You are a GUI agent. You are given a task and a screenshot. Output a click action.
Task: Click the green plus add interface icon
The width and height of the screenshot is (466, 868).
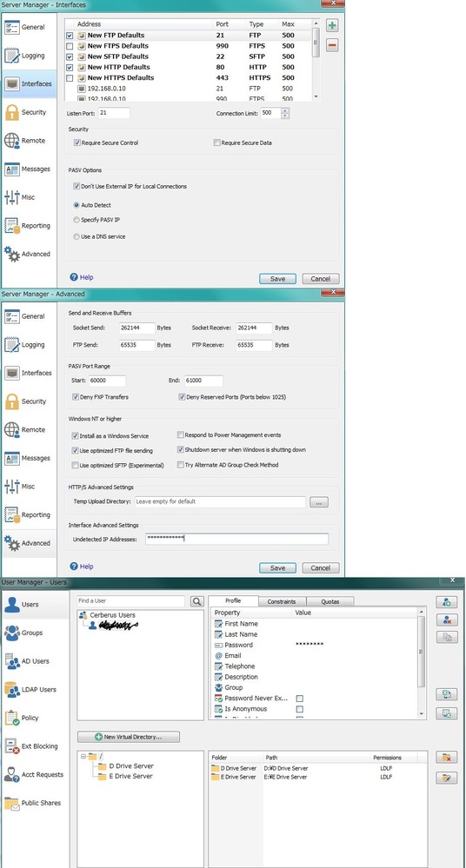[x=332, y=25]
